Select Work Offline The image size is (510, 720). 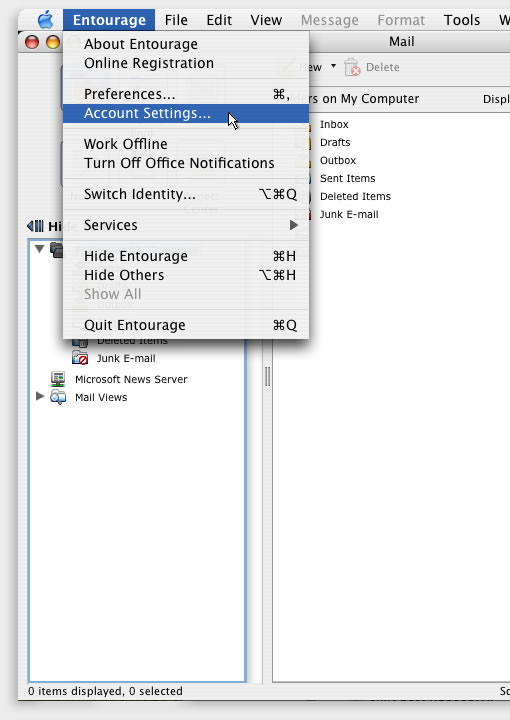coord(186,144)
